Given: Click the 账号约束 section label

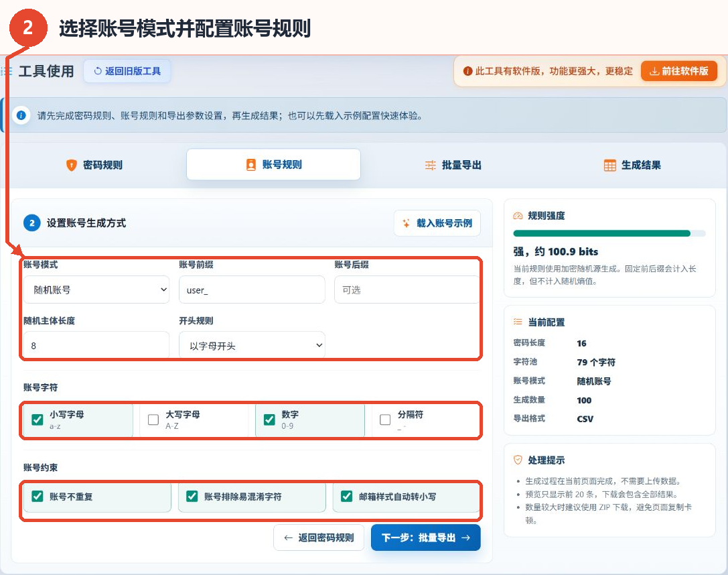Looking at the screenshot, I should pos(41,468).
